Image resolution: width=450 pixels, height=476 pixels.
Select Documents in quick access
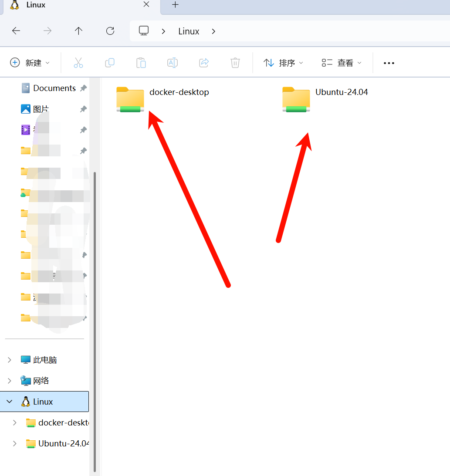tap(48, 88)
